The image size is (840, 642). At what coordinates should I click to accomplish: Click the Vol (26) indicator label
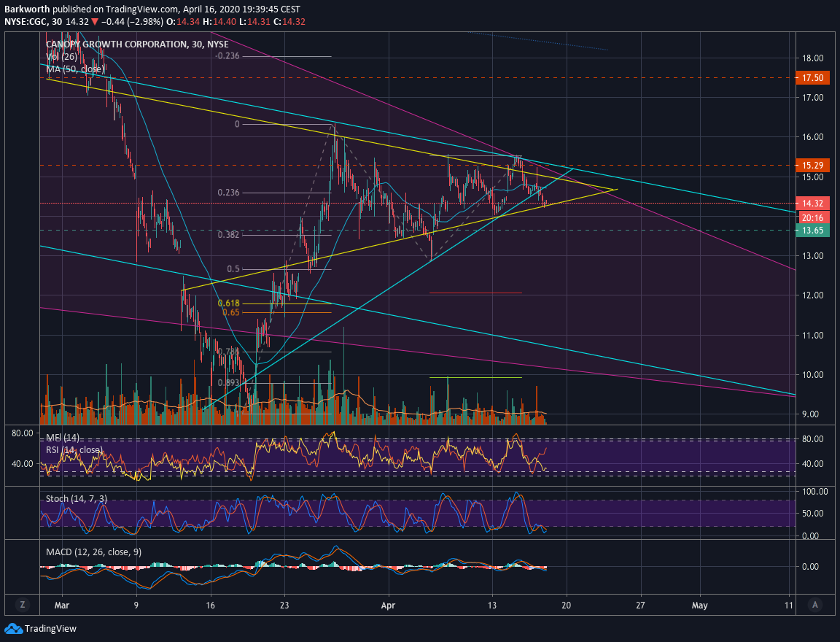tap(61, 57)
